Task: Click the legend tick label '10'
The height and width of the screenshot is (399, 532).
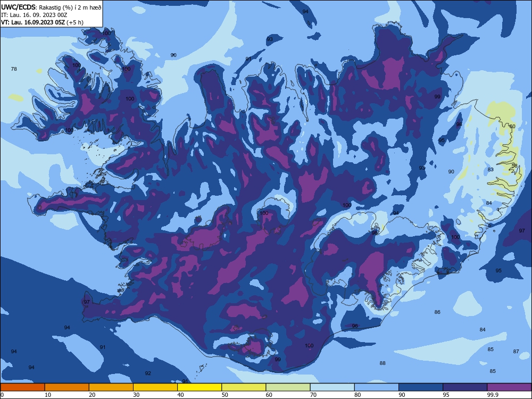Action: pyautogui.click(x=48, y=395)
